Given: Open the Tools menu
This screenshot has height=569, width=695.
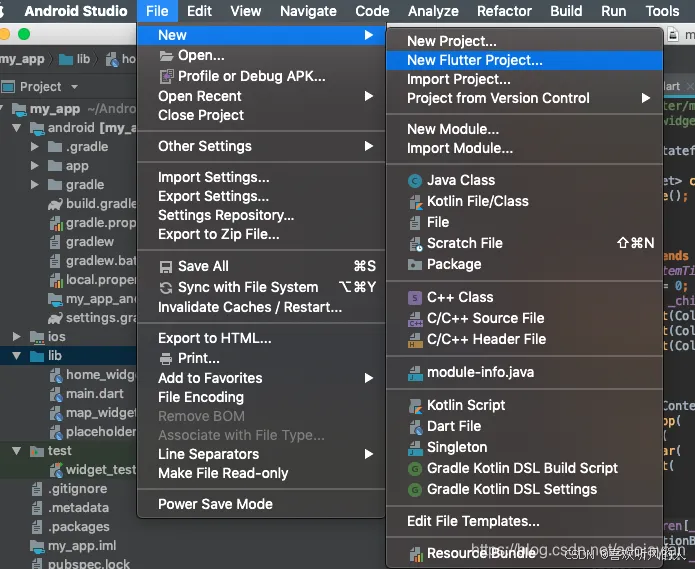Looking at the screenshot, I should pyautogui.click(x=662, y=11).
